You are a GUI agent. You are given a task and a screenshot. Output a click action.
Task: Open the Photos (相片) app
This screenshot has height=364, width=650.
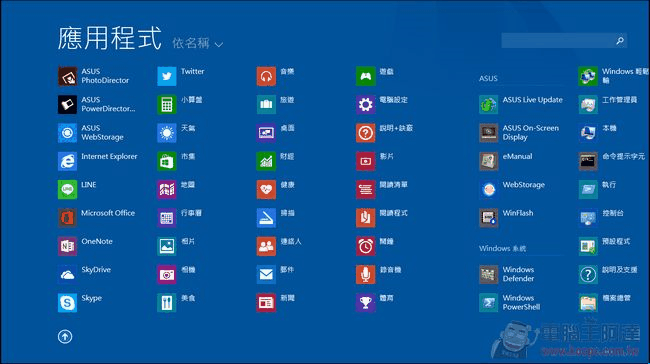tap(177, 246)
